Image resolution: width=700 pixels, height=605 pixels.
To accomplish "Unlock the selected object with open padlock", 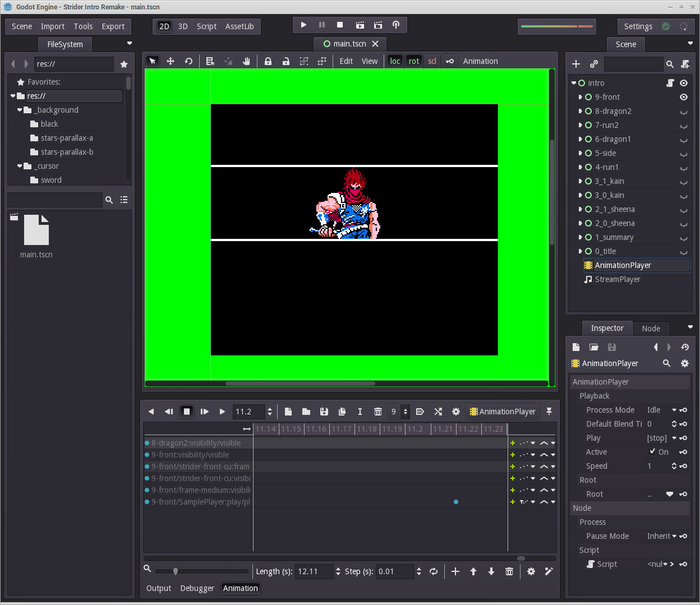I will 286,61.
